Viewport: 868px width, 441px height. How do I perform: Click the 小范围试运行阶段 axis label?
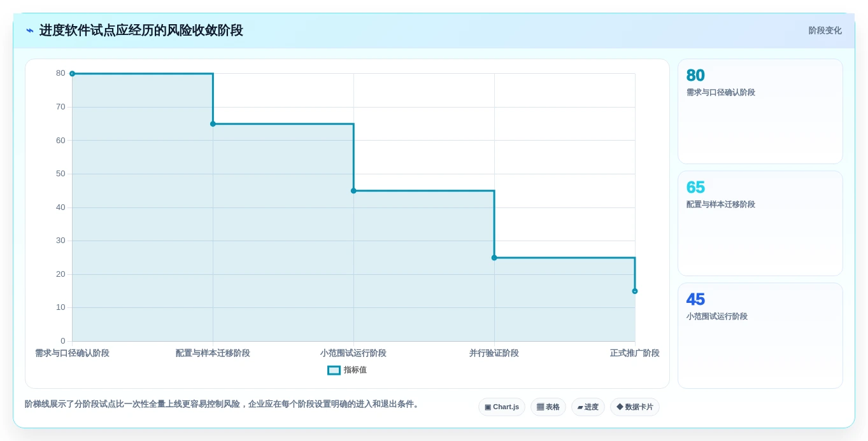pos(353,353)
